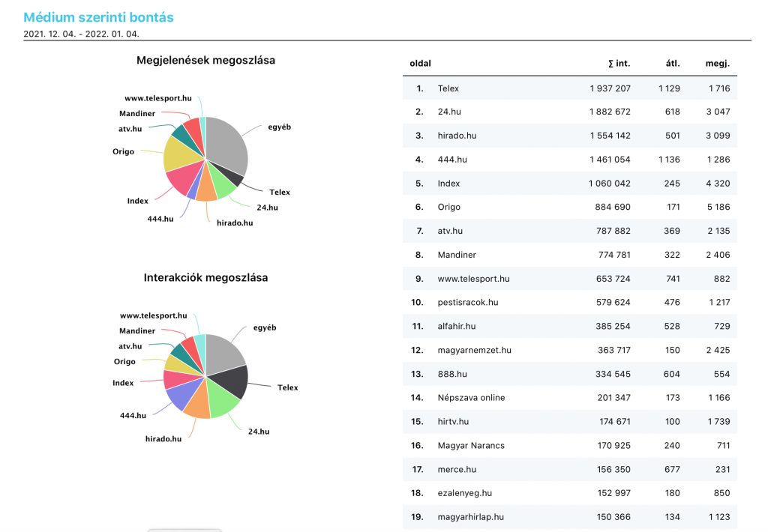Click Index appearances value 4 320
Screen dimensions: 768x532
pyautogui.click(x=718, y=184)
